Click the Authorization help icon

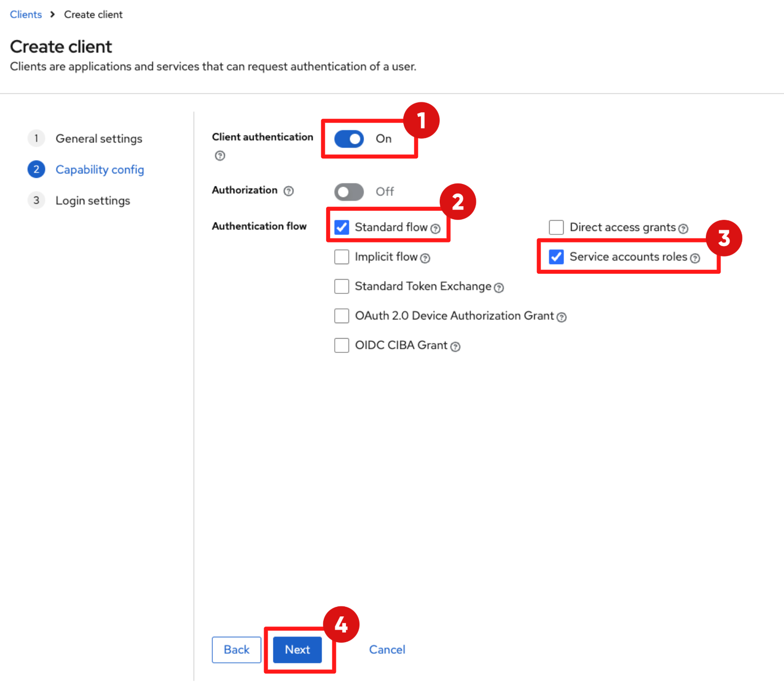288,191
